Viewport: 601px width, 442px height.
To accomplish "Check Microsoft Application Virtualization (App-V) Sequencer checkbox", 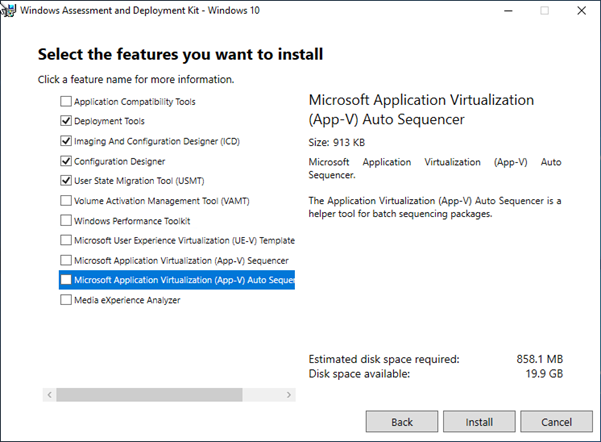I will coord(66,260).
